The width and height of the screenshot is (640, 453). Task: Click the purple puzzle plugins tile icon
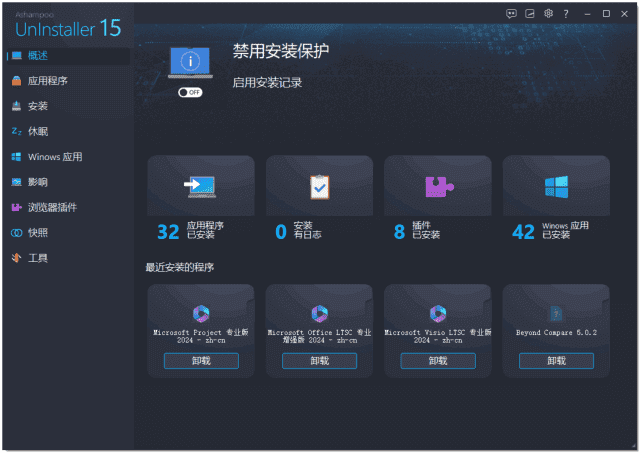[x=437, y=186]
